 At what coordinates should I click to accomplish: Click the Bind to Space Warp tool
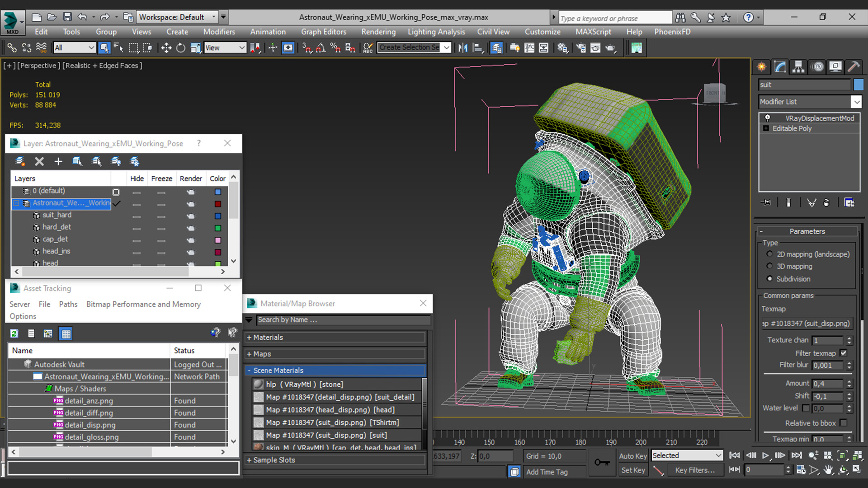(x=41, y=47)
